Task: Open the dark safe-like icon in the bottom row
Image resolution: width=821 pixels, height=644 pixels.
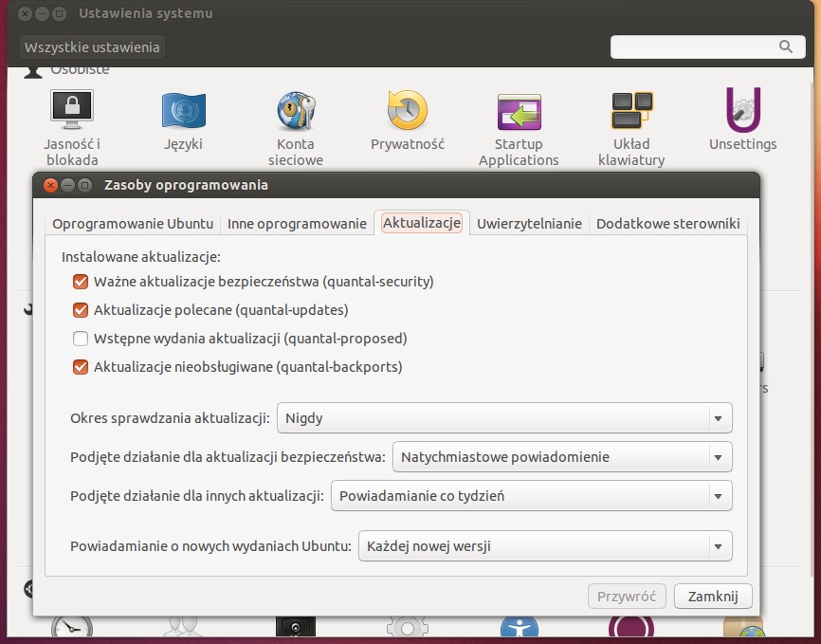Action: pyautogui.click(x=296, y=626)
